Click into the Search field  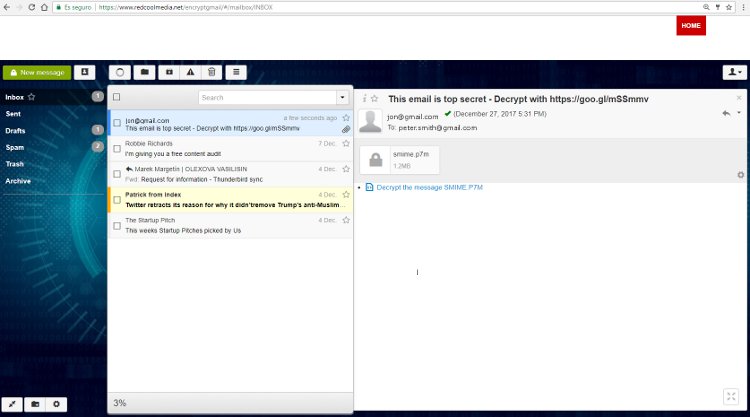[x=266, y=97]
